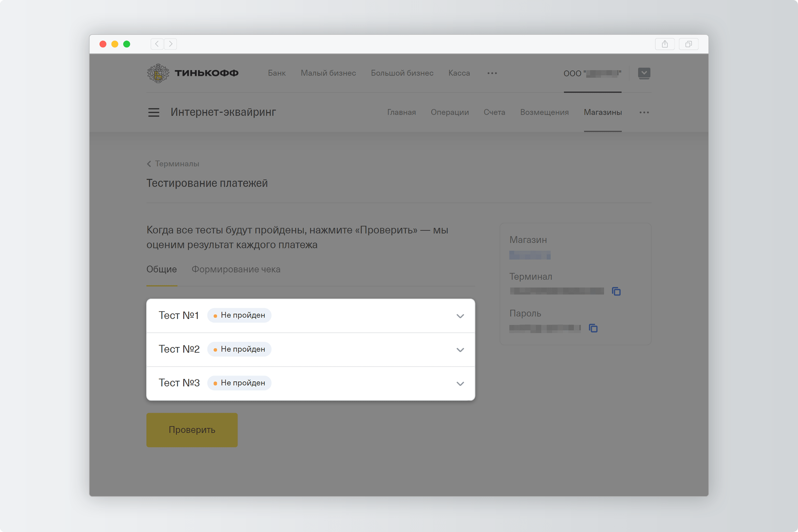Copy the Терминал value
This screenshot has height=532, width=798.
tap(616, 291)
